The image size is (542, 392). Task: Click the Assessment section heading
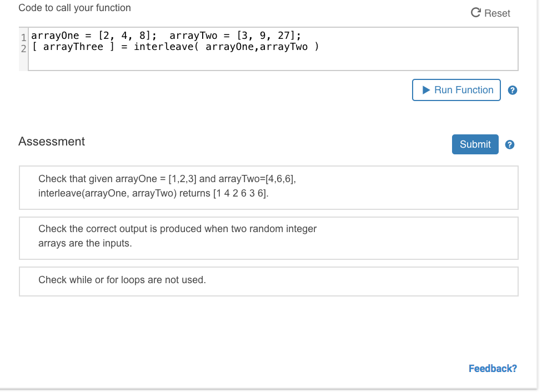[52, 142]
